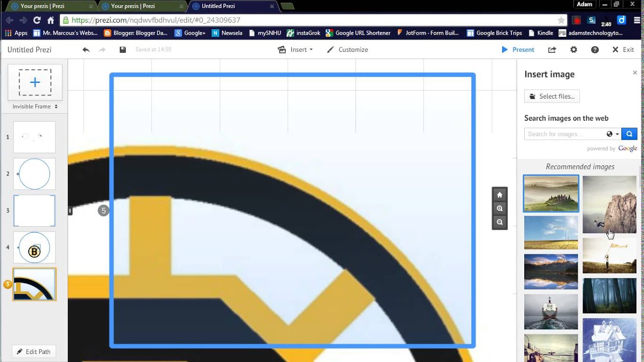The image size is (644, 362).
Task: Open a new browser tab
Action: point(288,6)
